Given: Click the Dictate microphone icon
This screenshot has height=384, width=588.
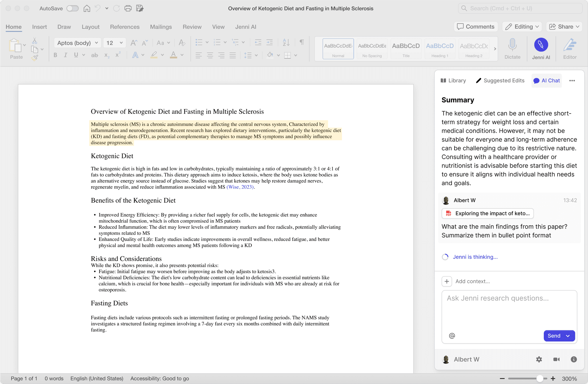Looking at the screenshot, I should pyautogui.click(x=512, y=45).
